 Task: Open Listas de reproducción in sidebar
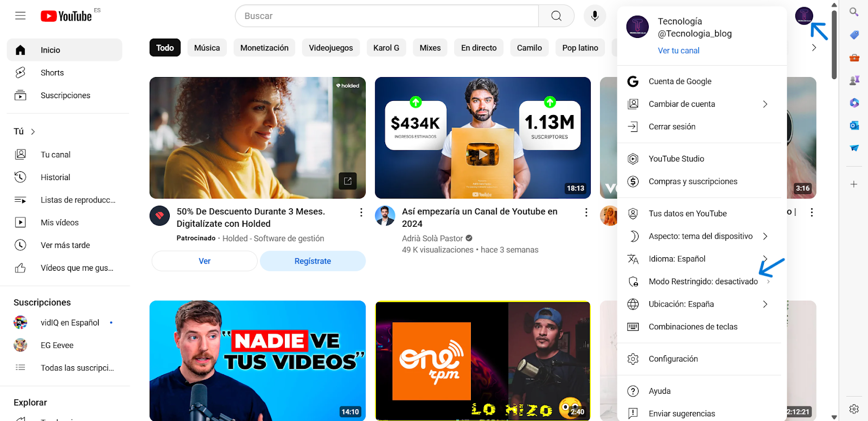point(65,200)
